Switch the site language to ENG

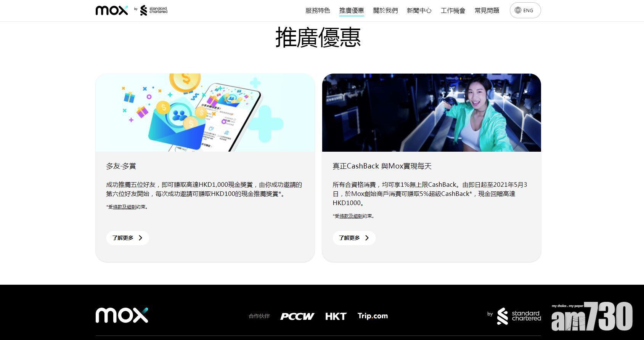pos(525,10)
